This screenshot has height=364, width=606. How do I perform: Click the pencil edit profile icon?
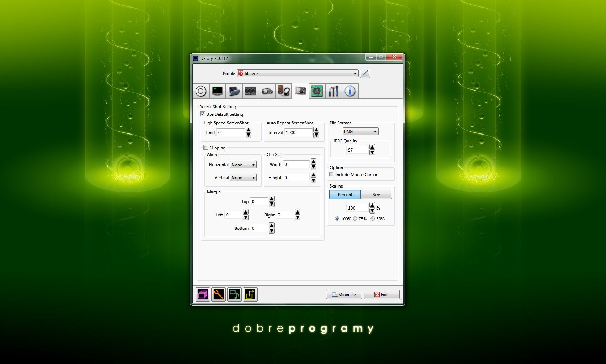click(365, 73)
